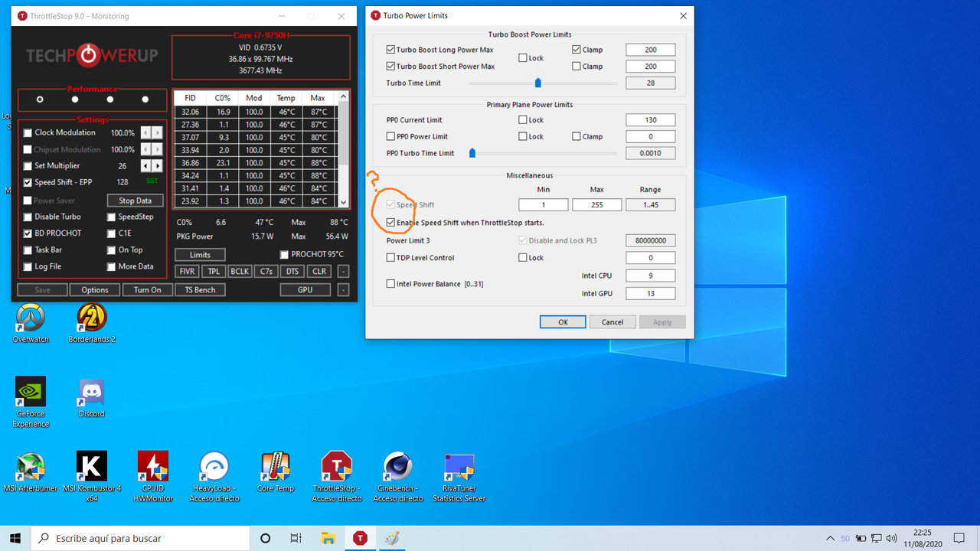Viewport: 980px width, 551px height.
Task: Toggle Enable Speed Shift when ThrottleStop starts
Action: (391, 223)
